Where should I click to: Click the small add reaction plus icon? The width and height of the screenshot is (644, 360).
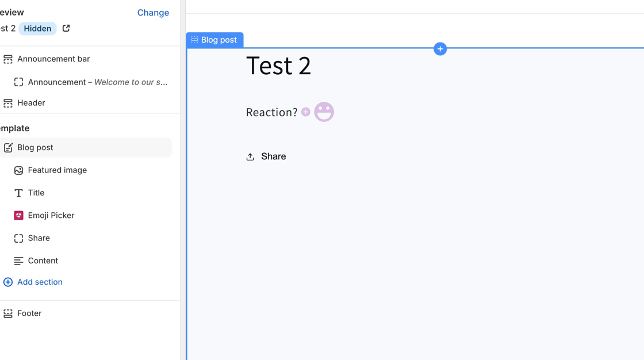pyautogui.click(x=306, y=112)
